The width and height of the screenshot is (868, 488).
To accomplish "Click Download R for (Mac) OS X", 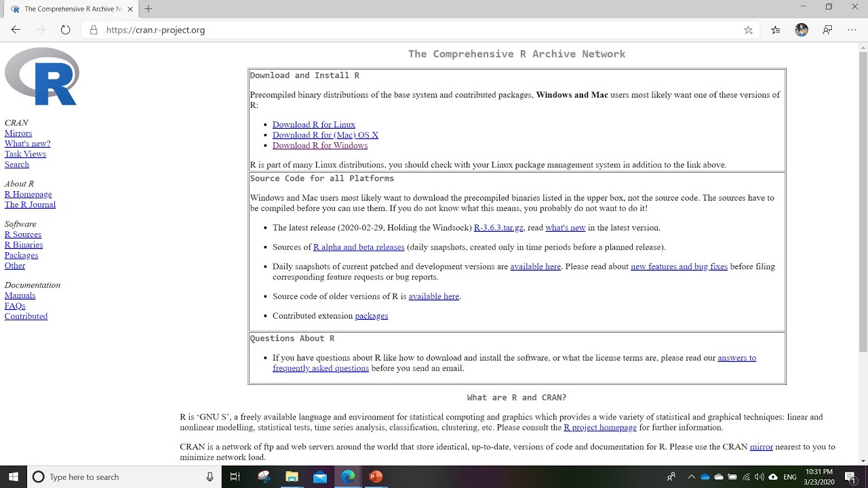I will 325,135.
